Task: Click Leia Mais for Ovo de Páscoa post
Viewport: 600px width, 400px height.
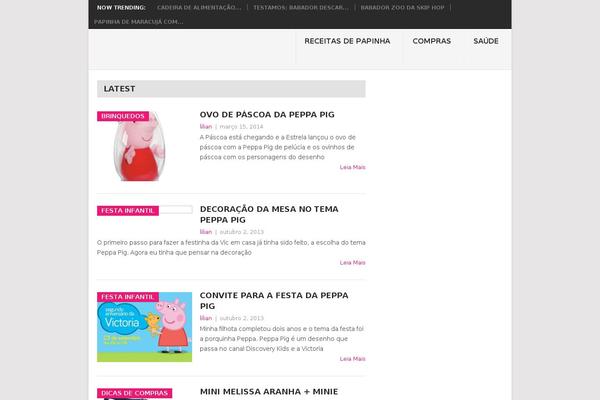Action: pos(352,167)
